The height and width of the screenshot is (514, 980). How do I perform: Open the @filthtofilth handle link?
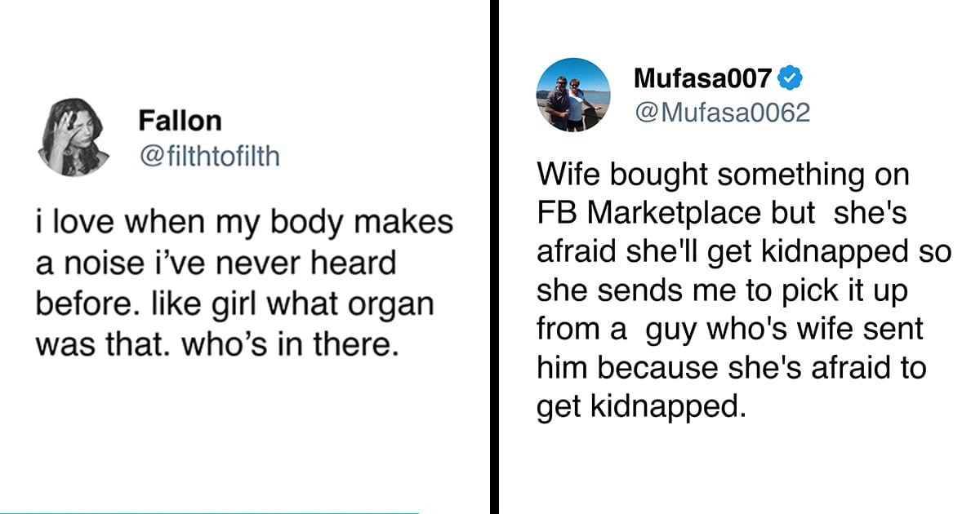pyautogui.click(x=209, y=155)
